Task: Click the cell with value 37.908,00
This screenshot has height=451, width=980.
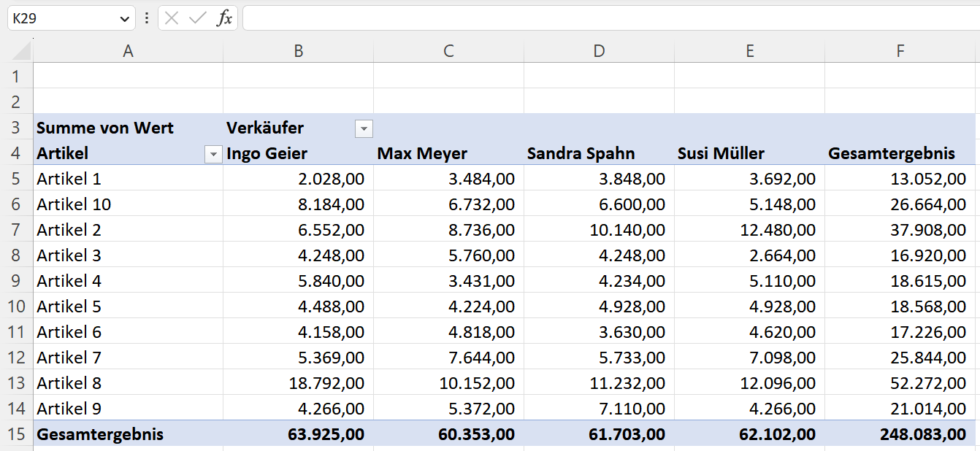Action: tap(900, 229)
